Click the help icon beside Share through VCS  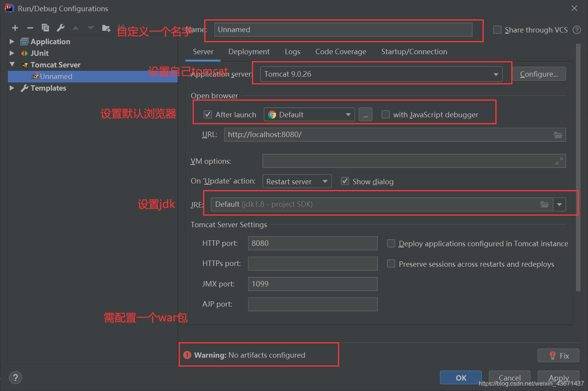[577, 30]
